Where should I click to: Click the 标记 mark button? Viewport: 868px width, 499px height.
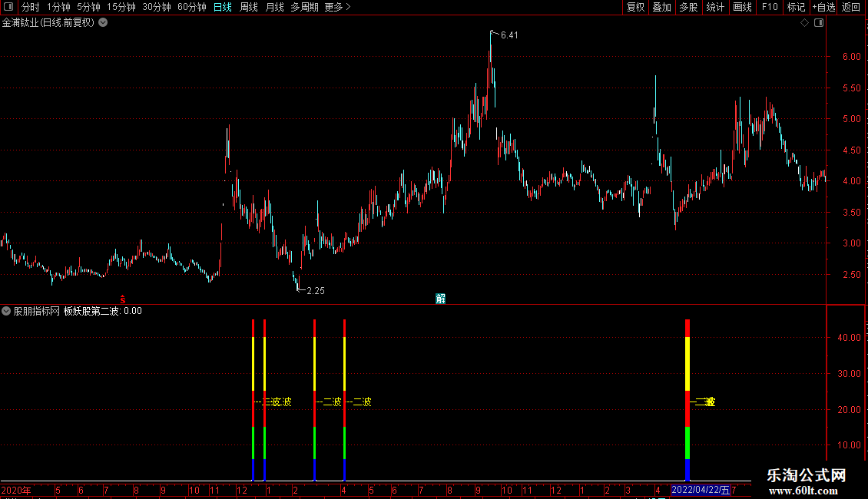pyautogui.click(x=796, y=7)
